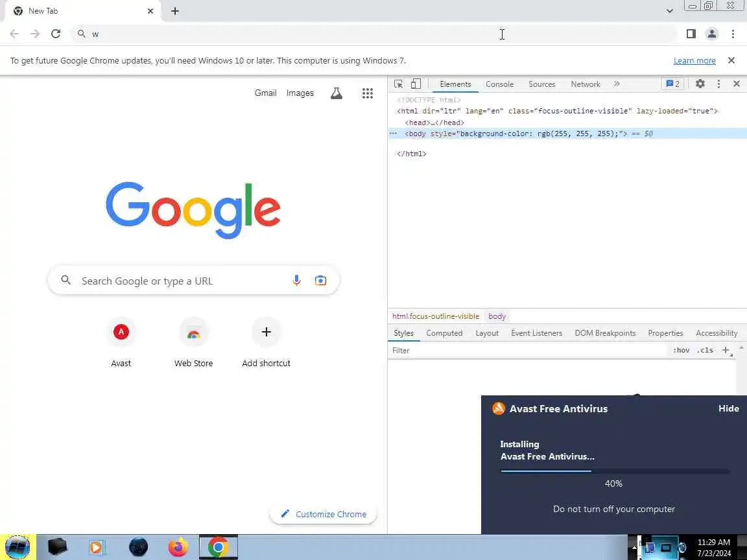Add a new style rule
This screenshot has height=560, width=747.
726,350
